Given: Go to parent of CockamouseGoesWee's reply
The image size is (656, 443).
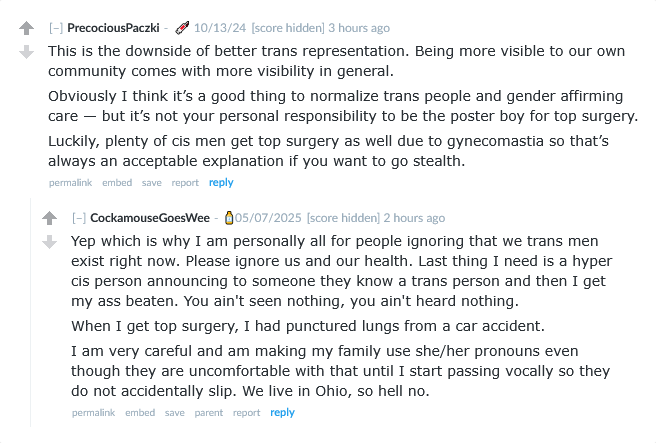Looking at the screenshot, I should pyautogui.click(x=209, y=412).
